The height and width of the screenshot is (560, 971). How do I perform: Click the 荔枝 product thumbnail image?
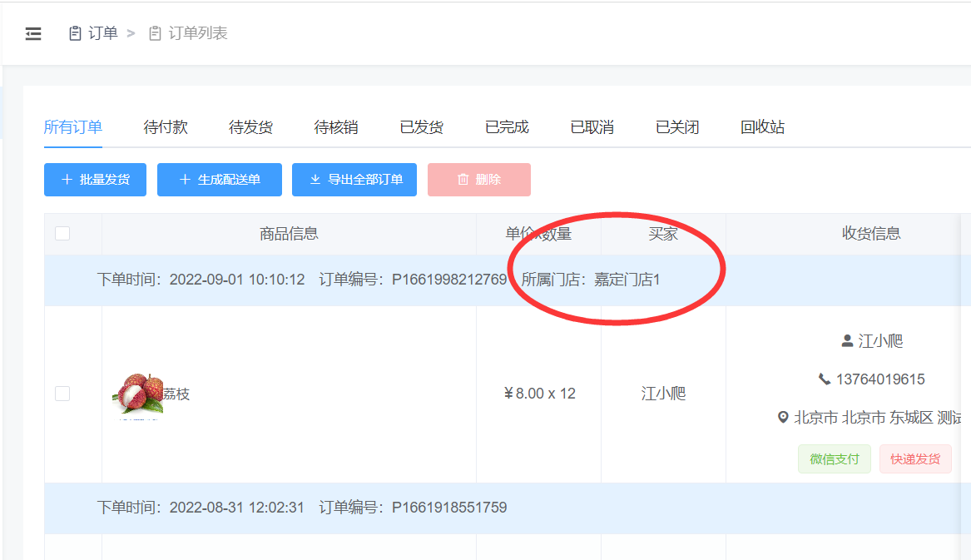click(x=137, y=394)
